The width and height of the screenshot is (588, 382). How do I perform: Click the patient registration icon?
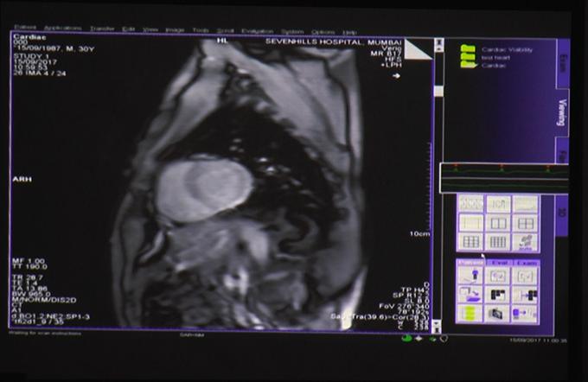click(x=470, y=276)
